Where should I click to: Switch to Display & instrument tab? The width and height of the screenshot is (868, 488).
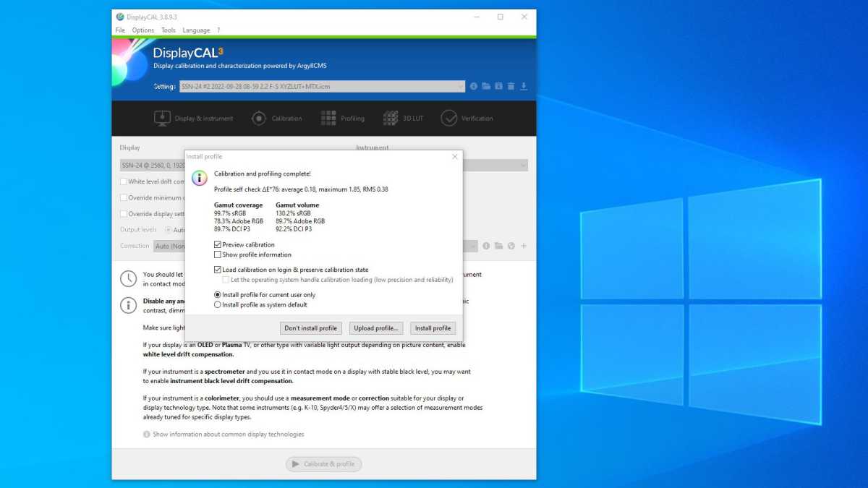[194, 118]
